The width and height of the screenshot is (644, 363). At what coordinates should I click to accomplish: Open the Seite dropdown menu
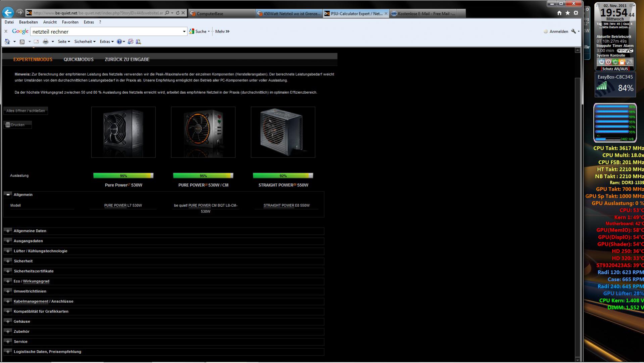64,42
